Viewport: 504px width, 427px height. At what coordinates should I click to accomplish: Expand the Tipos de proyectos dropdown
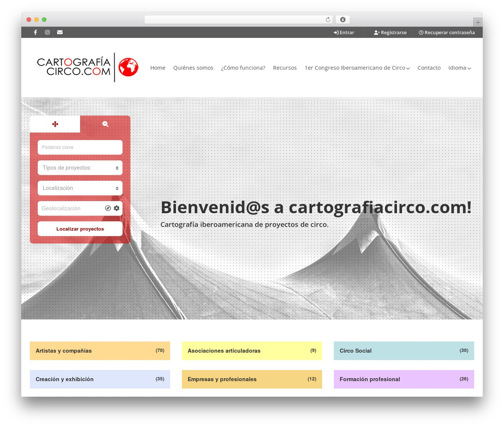point(80,168)
